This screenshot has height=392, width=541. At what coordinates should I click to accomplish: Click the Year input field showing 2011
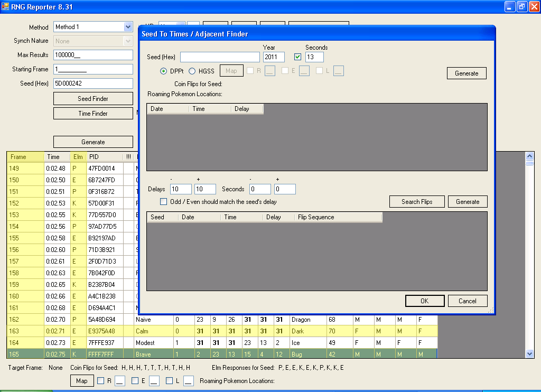274,57
